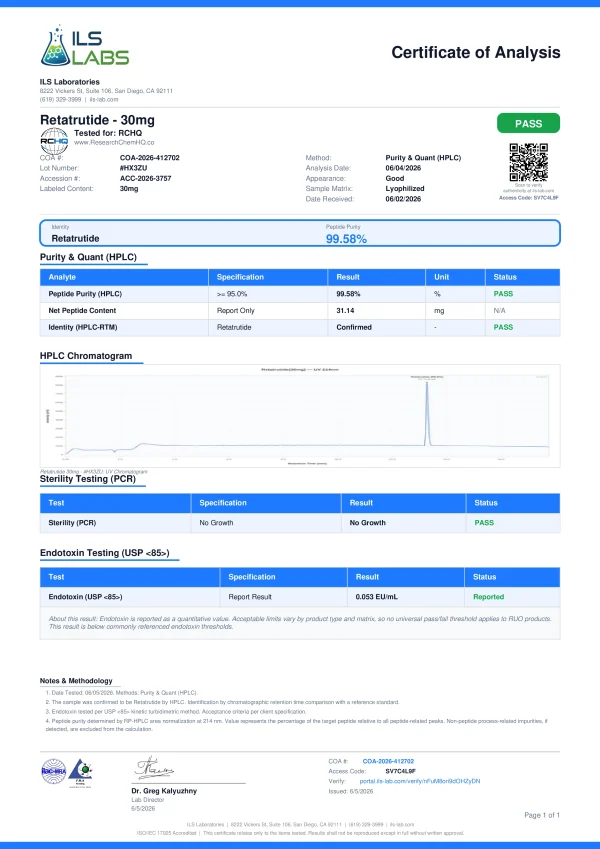
Task: Click the 'HPLC Chromatogram' section heading
Action: tap(86, 356)
